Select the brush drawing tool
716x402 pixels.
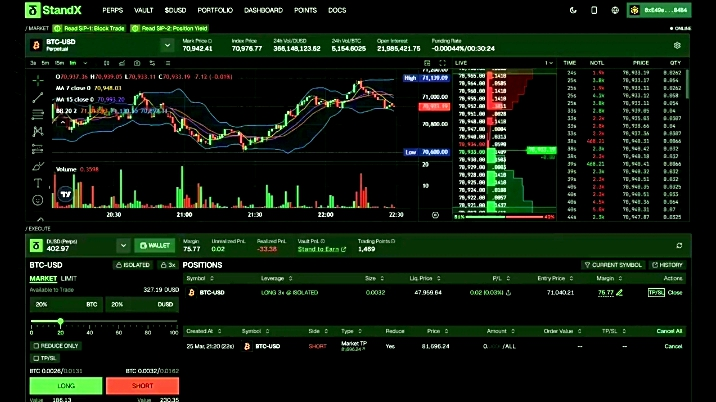tap(38, 166)
